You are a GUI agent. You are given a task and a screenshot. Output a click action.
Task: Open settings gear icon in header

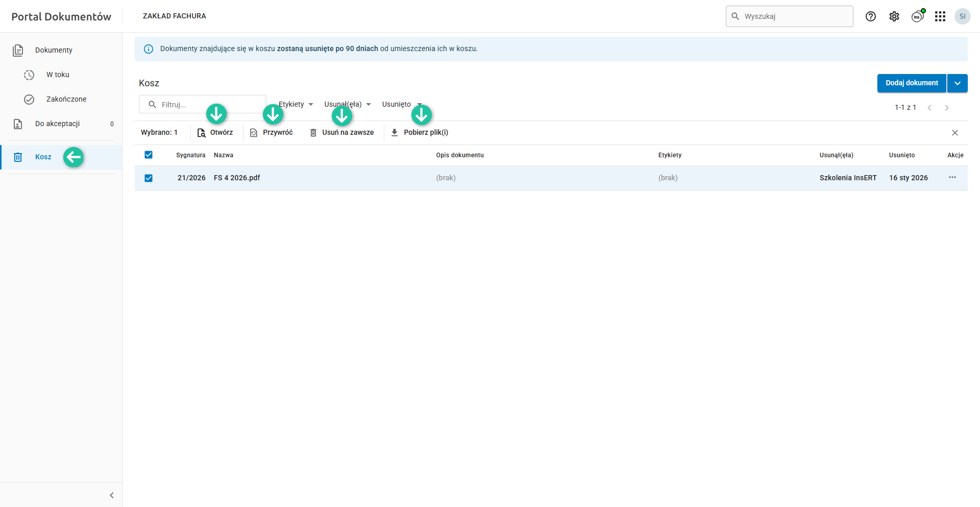894,16
